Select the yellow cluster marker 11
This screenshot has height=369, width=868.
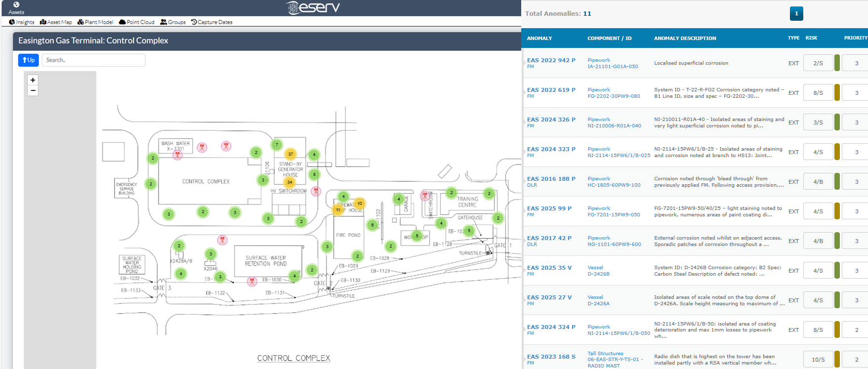[x=338, y=210]
